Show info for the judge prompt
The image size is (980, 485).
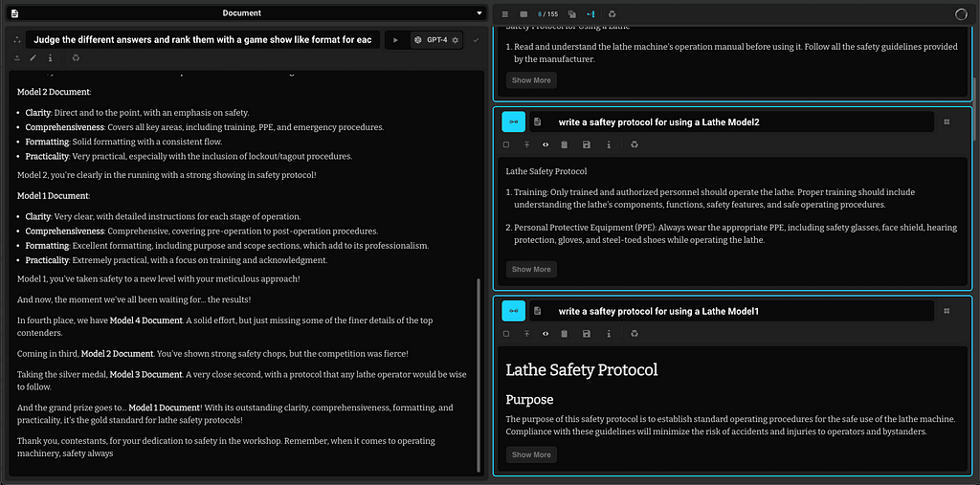pyautogui.click(x=50, y=58)
